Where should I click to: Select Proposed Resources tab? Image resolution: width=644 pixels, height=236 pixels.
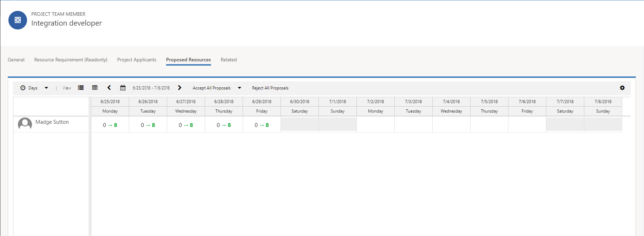189,60
